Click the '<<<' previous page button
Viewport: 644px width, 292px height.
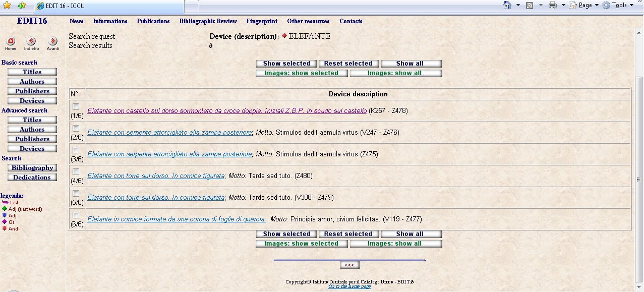(x=349, y=265)
